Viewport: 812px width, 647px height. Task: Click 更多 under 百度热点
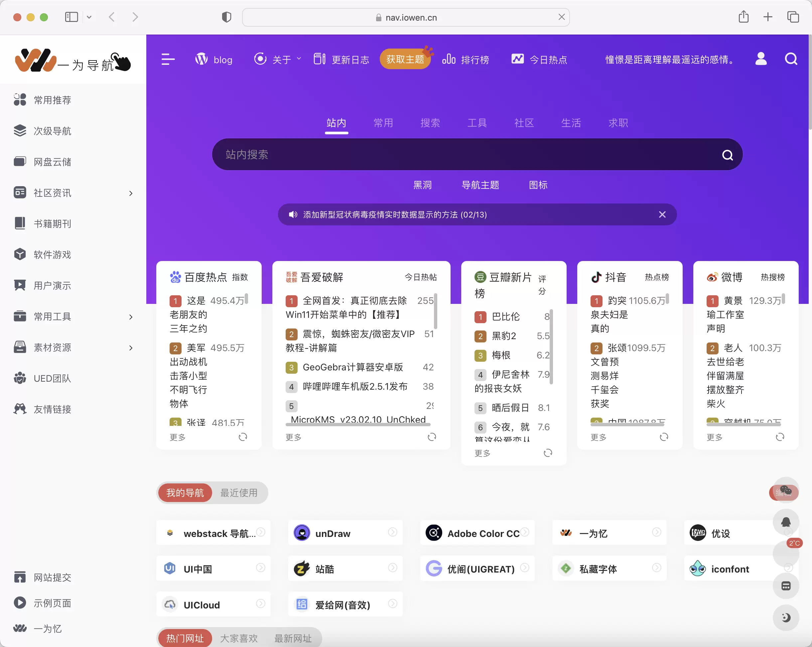(x=177, y=437)
